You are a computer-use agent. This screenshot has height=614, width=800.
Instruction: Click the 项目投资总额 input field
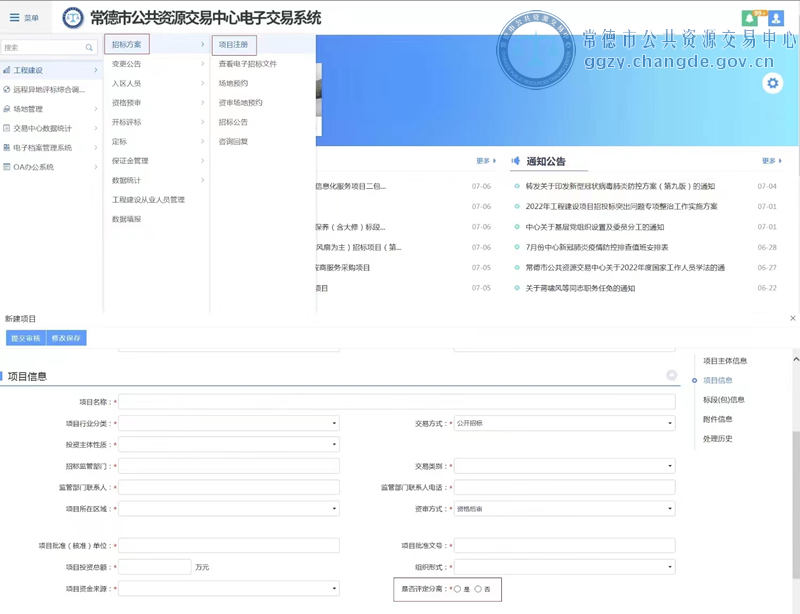pos(155,567)
